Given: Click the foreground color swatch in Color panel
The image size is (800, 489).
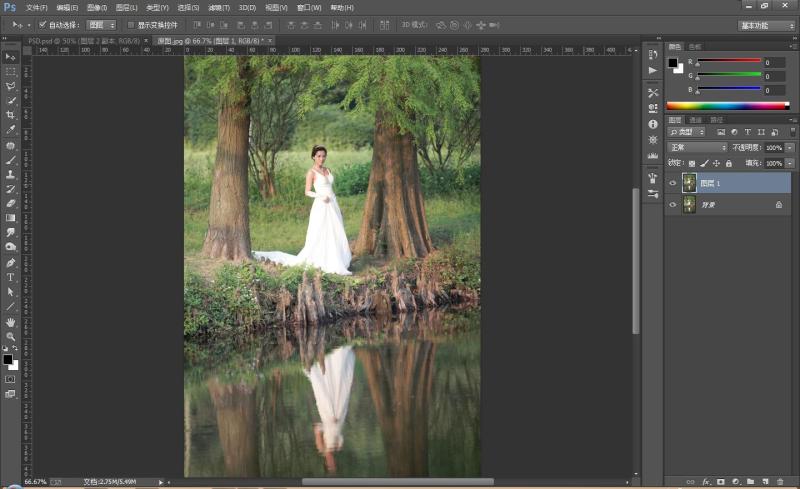Looking at the screenshot, I should point(673,63).
